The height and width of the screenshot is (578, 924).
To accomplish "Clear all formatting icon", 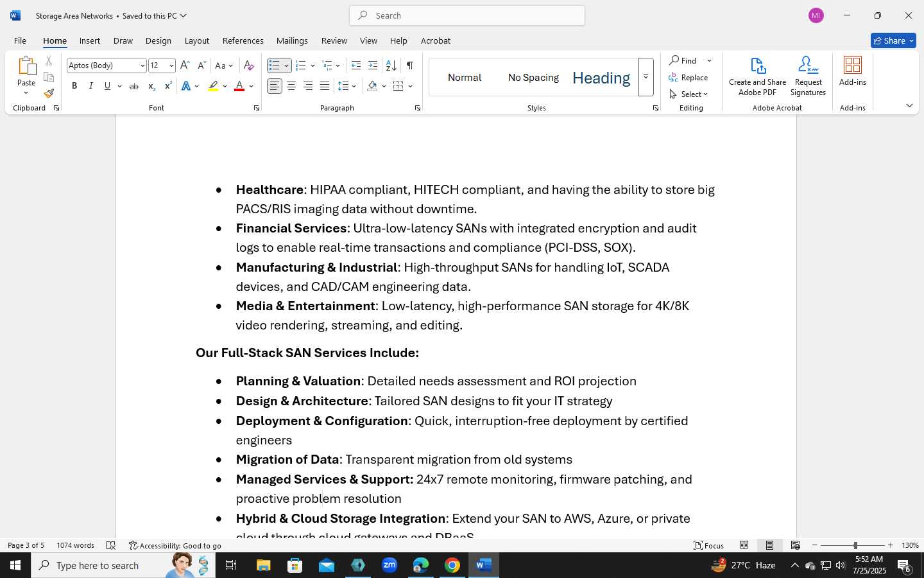I will (249, 66).
